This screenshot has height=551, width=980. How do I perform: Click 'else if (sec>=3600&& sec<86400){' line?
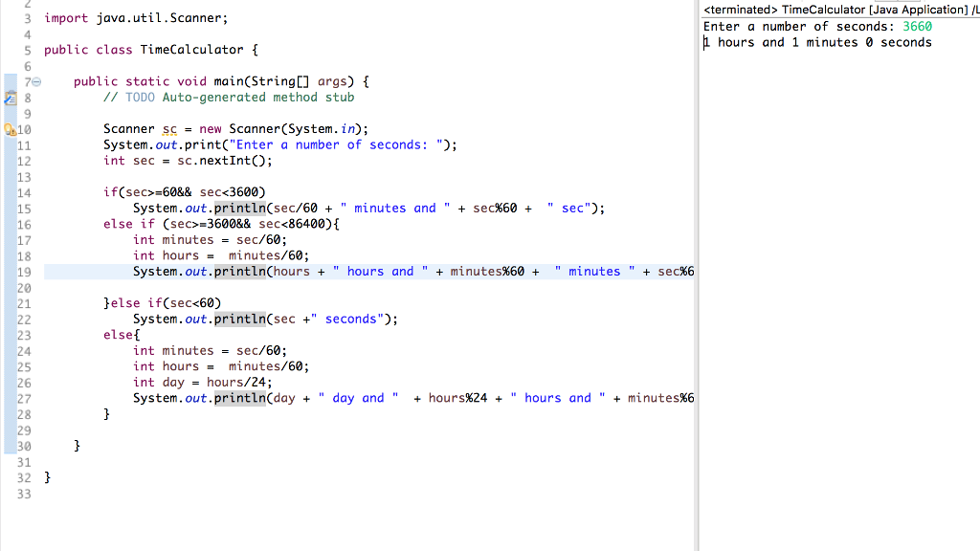221,224
